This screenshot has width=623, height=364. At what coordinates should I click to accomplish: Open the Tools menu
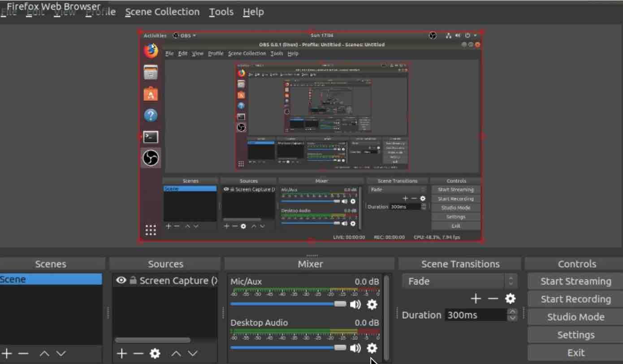[x=221, y=12]
